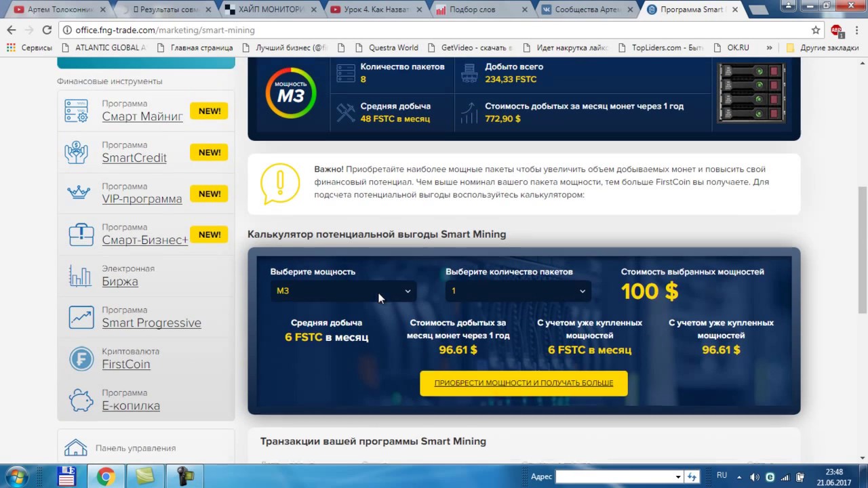Open the VIP-программа link
Image resolution: width=868 pixels, height=488 pixels.
click(x=142, y=199)
